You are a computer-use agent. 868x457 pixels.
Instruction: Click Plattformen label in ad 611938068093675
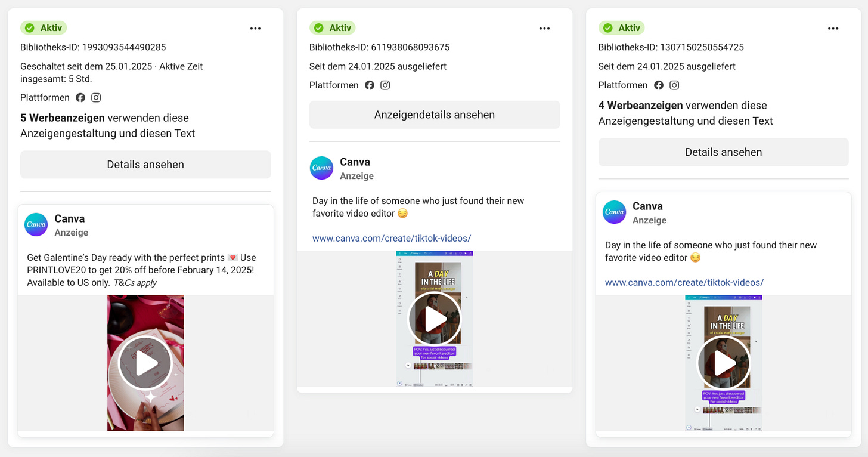334,85
